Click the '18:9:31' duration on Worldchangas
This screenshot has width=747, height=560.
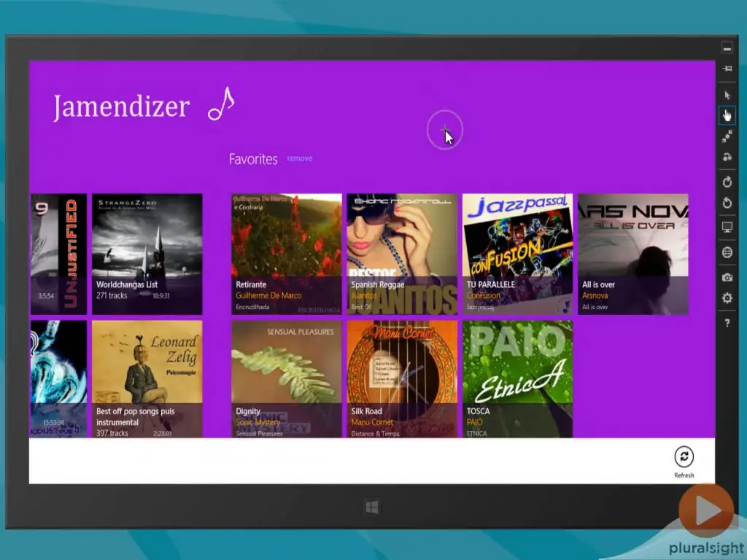pyautogui.click(x=161, y=296)
